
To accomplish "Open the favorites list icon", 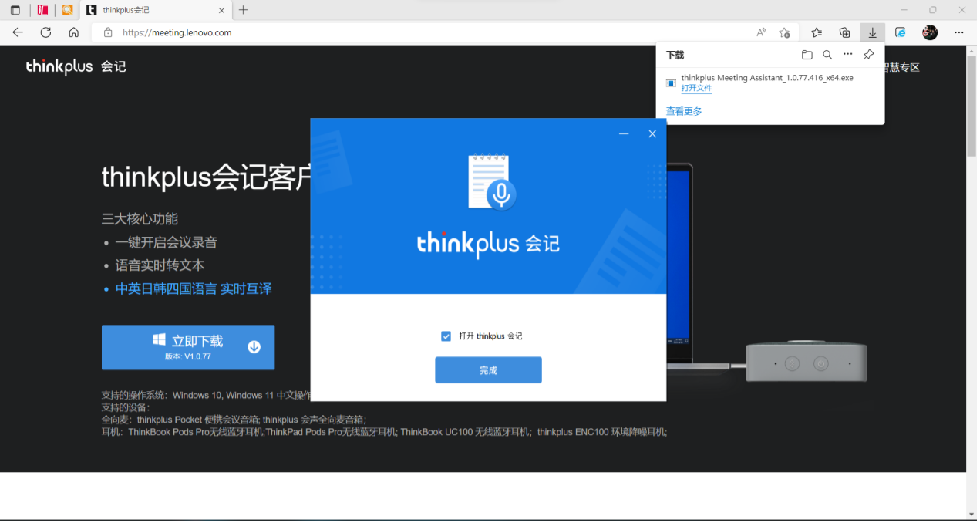I will [x=817, y=32].
